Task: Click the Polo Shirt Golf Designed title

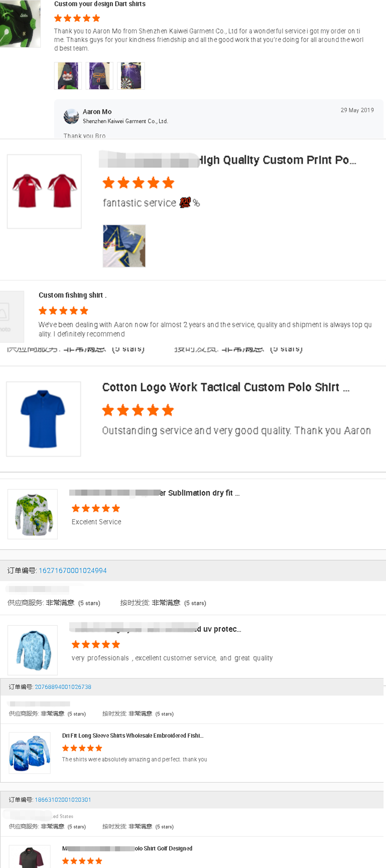Action: point(163,849)
